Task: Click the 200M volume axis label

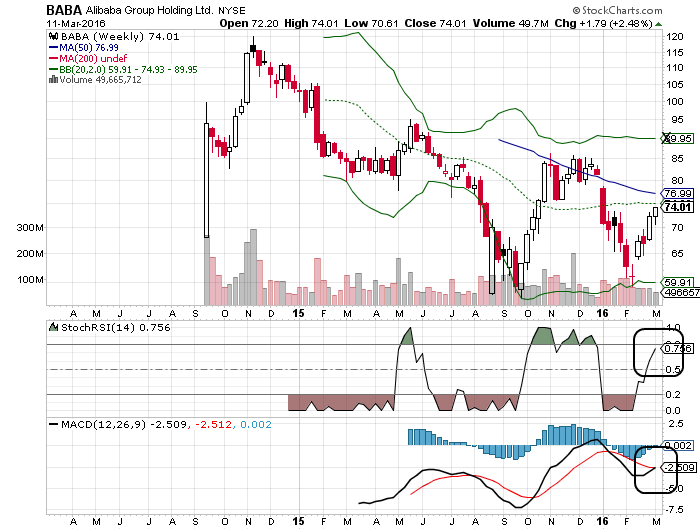Action: tap(30, 254)
